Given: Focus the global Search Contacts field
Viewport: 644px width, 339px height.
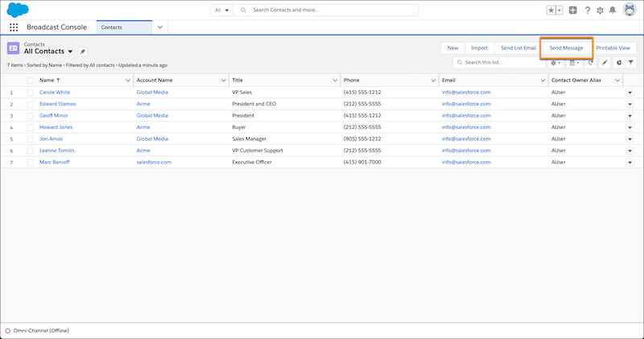Looking at the screenshot, I should (326, 10).
